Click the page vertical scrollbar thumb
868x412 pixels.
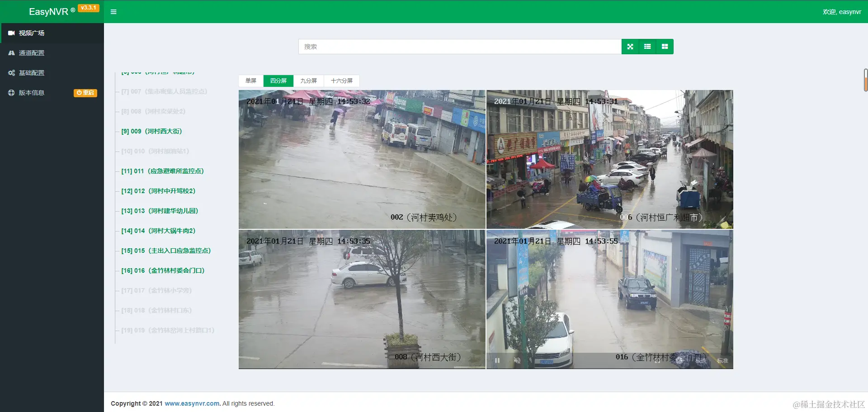point(866,80)
